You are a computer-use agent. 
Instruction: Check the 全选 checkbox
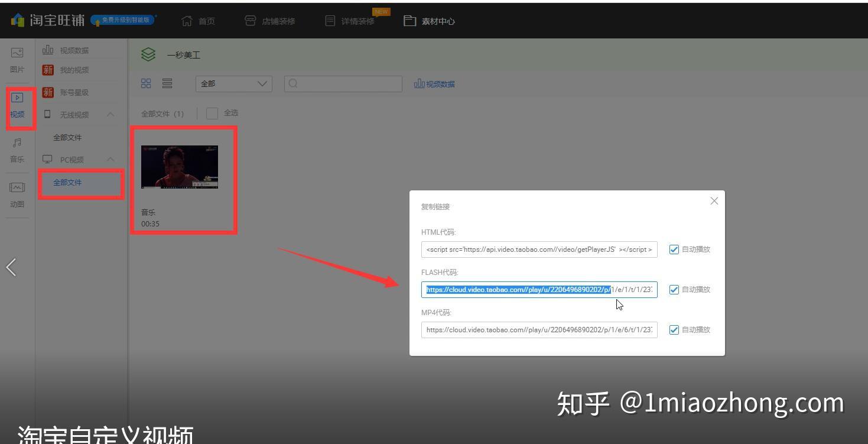click(x=212, y=113)
